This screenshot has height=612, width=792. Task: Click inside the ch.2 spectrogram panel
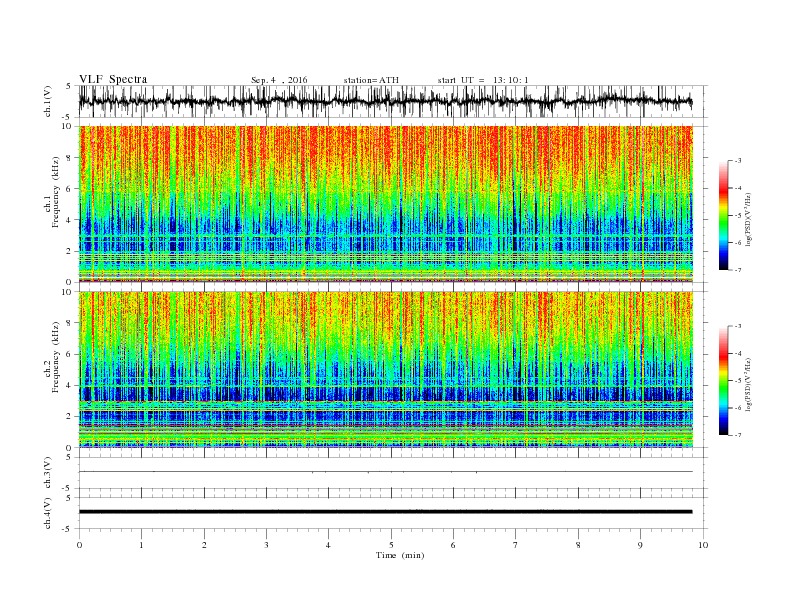click(386, 369)
